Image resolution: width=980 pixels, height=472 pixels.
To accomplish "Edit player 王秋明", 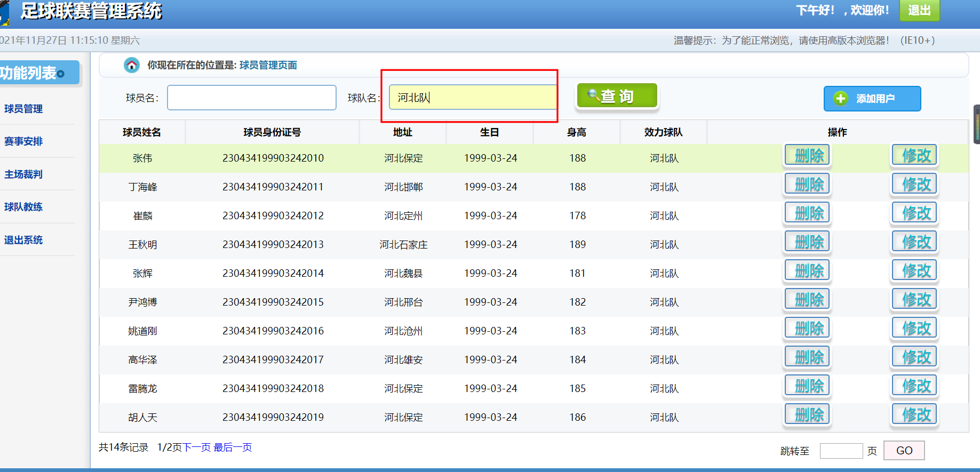I will tap(914, 242).
